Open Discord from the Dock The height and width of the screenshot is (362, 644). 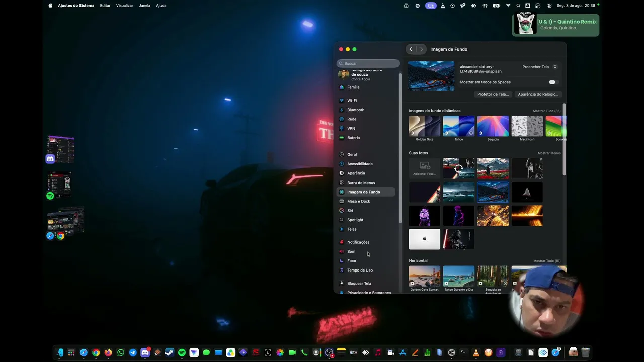(145, 353)
